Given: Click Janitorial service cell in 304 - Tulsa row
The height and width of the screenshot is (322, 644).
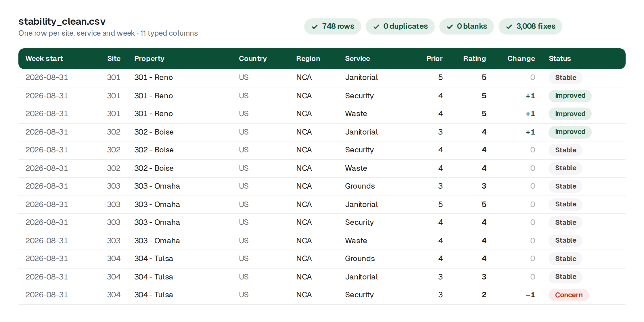Looking at the screenshot, I should coord(361,277).
